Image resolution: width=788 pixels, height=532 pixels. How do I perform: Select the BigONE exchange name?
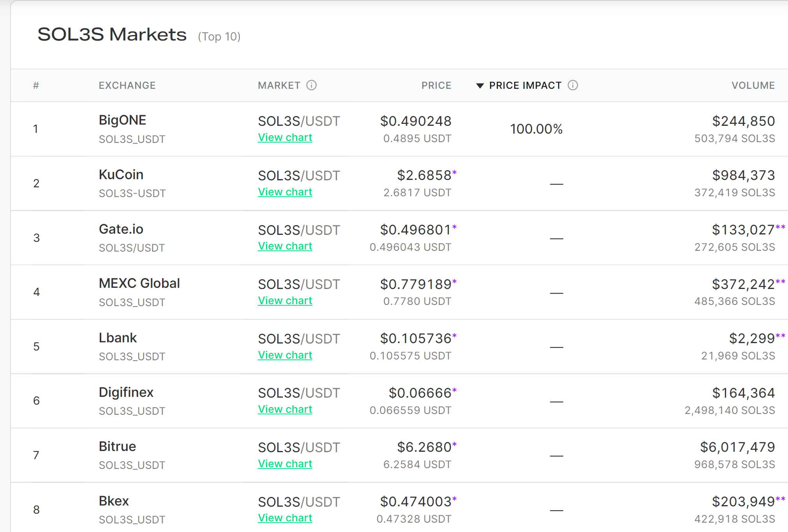point(122,120)
